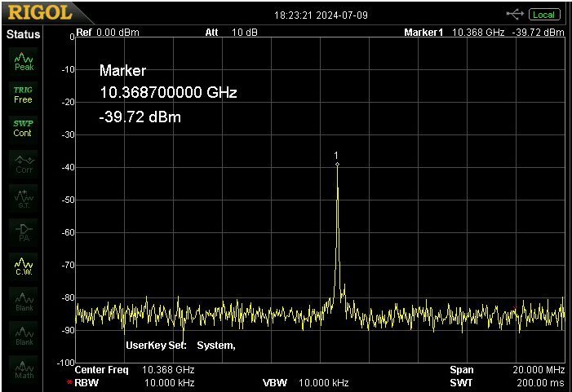
Task: Select the S.T. status icon
Action: [24, 198]
